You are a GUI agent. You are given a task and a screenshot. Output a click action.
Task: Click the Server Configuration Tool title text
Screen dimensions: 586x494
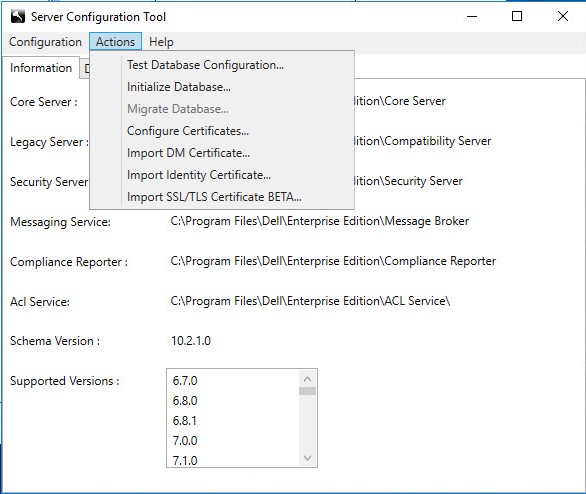(98, 17)
